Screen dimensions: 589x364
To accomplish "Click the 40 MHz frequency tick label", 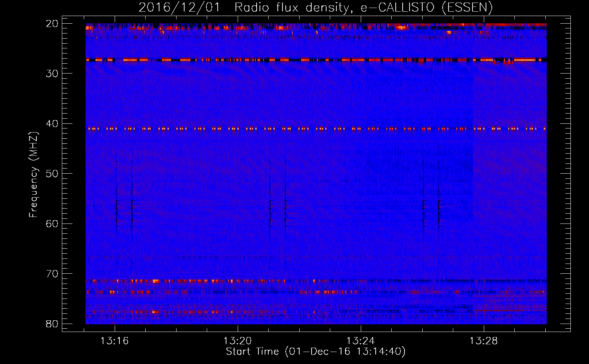I will click(52, 124).
